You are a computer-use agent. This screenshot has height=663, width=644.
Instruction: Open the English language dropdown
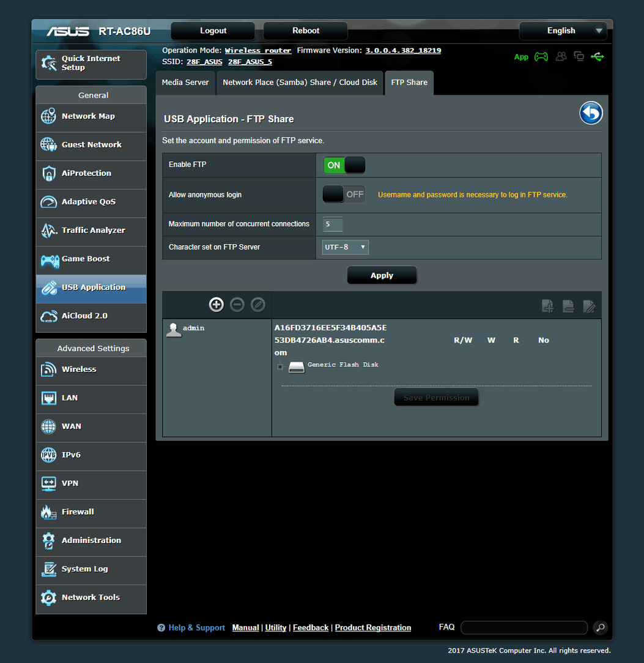point(563,31)
